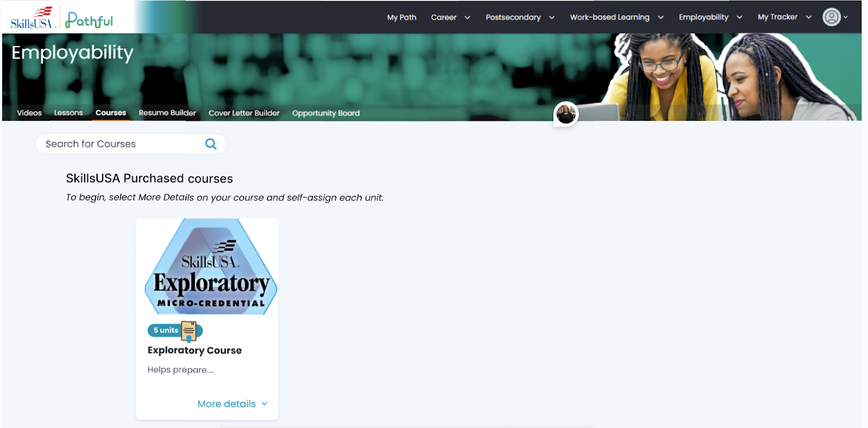Expand More details on Exploratory Course
Screen dimensions: 868x428
[232, 404]
